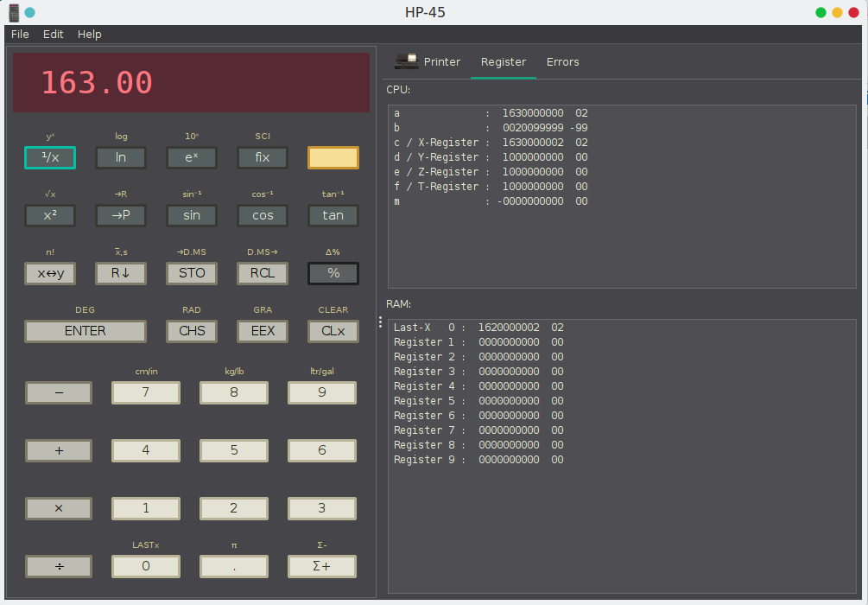Viewport: 868px width, 605px height.
Task: Click the Σ+ summation key
Action: tap(321, 566)
